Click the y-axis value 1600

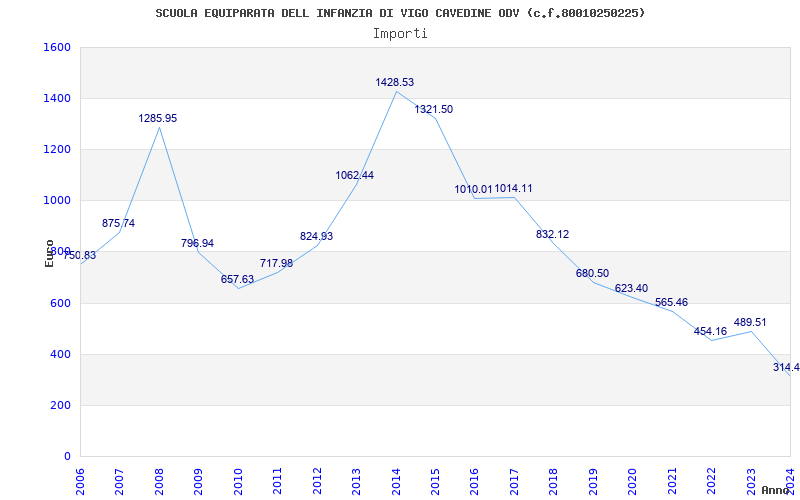point(57,47)
